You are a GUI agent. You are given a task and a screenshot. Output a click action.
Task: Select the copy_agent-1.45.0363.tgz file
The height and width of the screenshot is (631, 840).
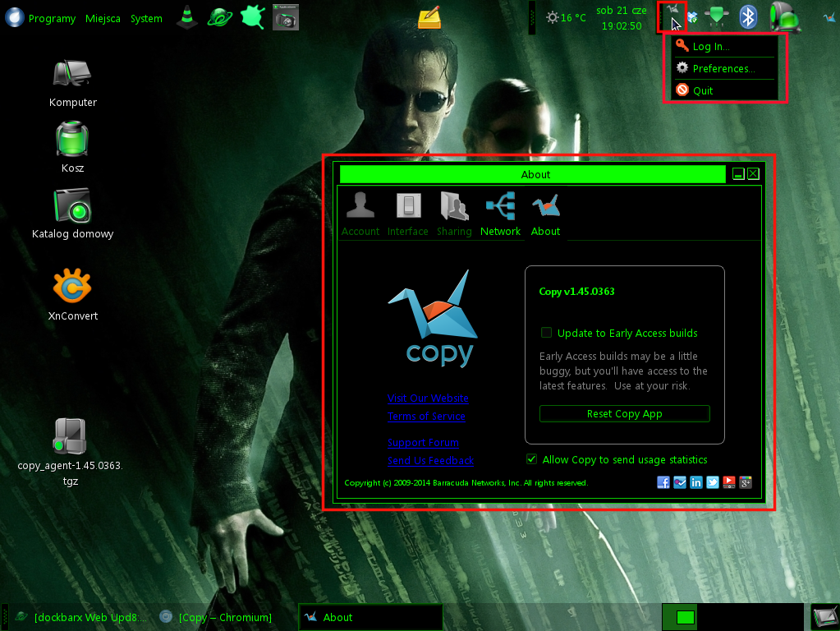click(x=70, y=451)
